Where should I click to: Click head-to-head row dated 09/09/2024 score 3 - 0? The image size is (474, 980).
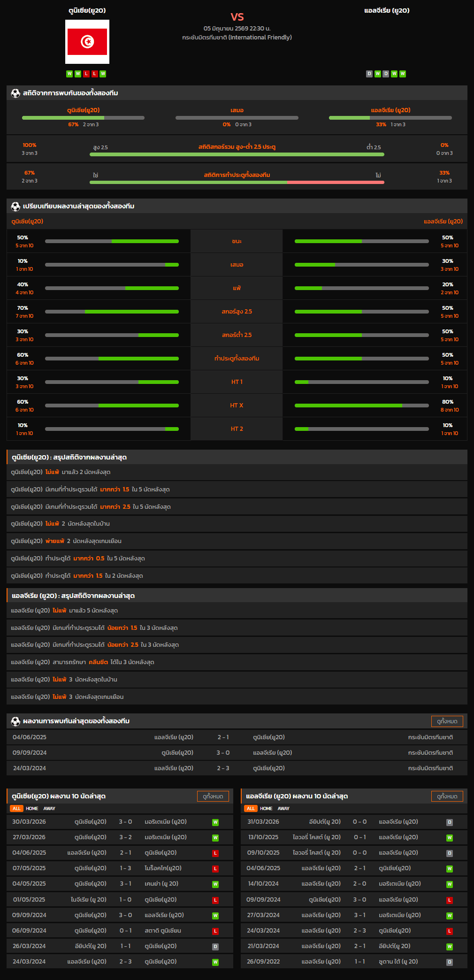[x=237, y=752]
